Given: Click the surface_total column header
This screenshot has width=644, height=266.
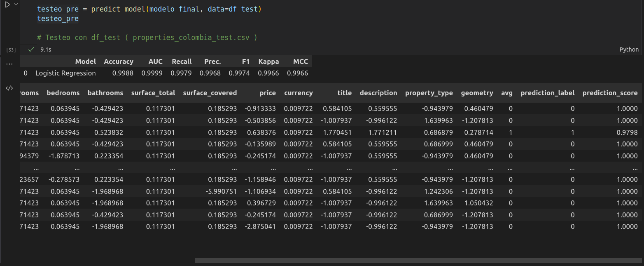Looking at the screenshot, I should pos(153,93).
